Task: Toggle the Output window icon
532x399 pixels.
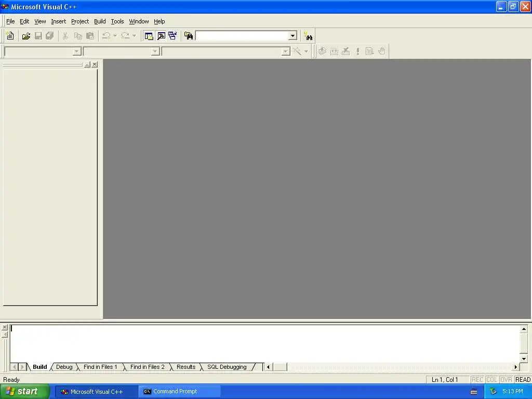Action: coord(161,36)
